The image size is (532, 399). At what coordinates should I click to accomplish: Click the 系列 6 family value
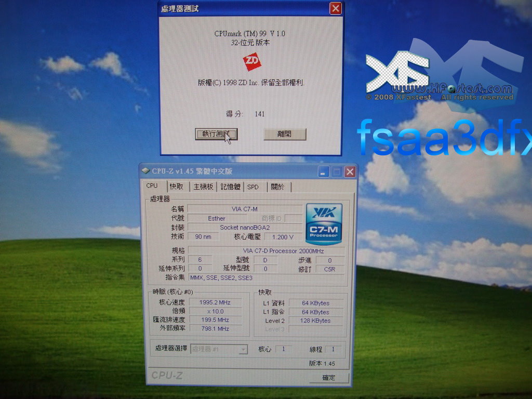tap(200, 260)
